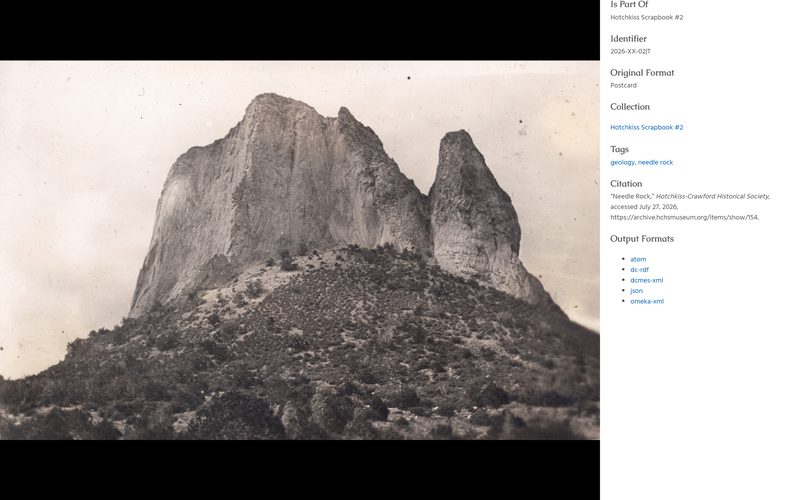Click the accessed July 27, 2026 text
Viewport: 800px width, 500px height.
click(644, 207)
